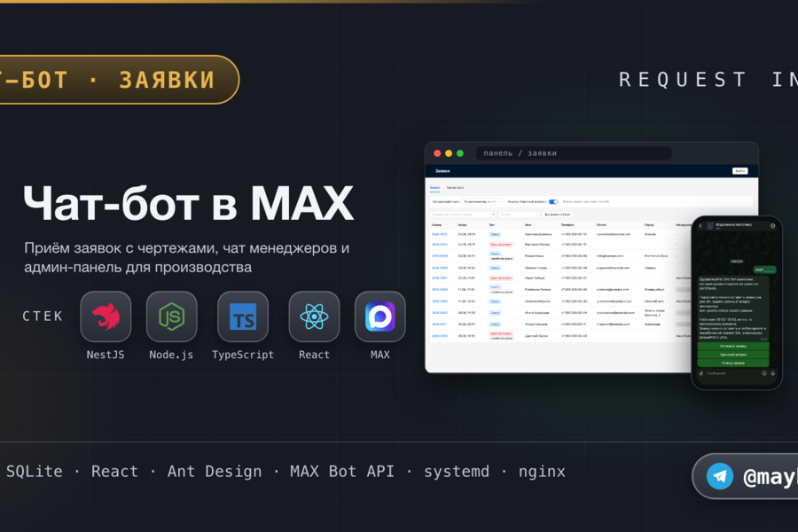Click the yellow minimize dot on panel window
This screenshot has height=532, width=798.
pos(449,153)
